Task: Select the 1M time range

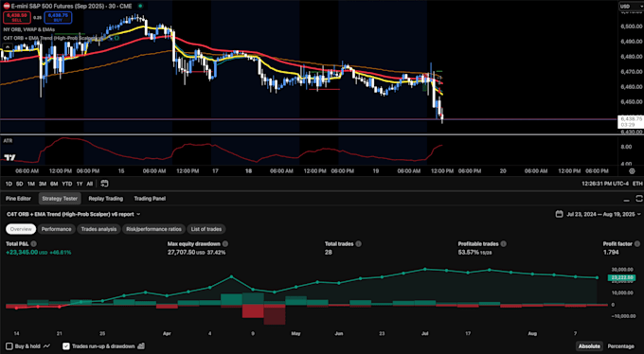Action: (x=31, y=184)
